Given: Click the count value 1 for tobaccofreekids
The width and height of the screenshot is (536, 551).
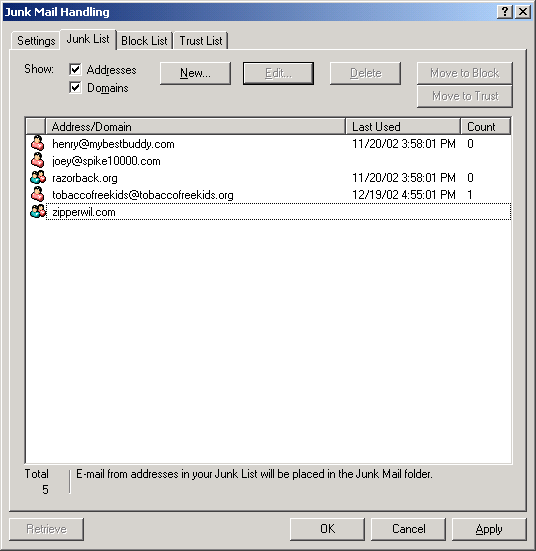Looking at the screenshot, I should [470, 194].
